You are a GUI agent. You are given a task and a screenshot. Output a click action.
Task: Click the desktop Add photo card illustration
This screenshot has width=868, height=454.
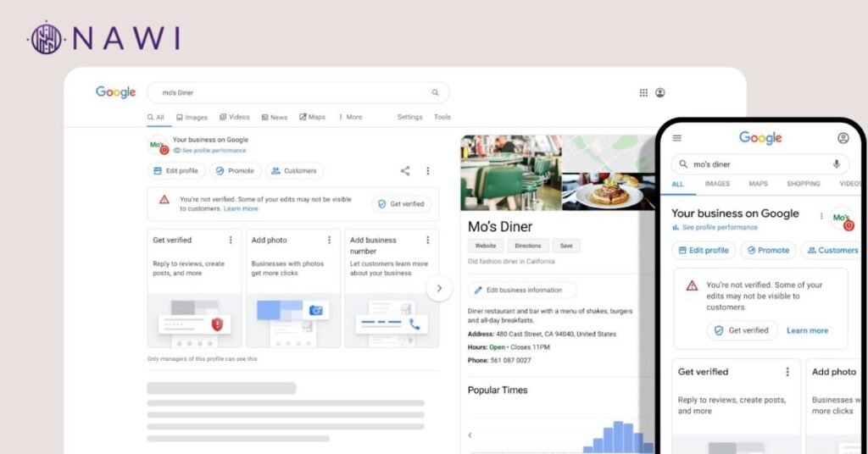pos(292,321)
